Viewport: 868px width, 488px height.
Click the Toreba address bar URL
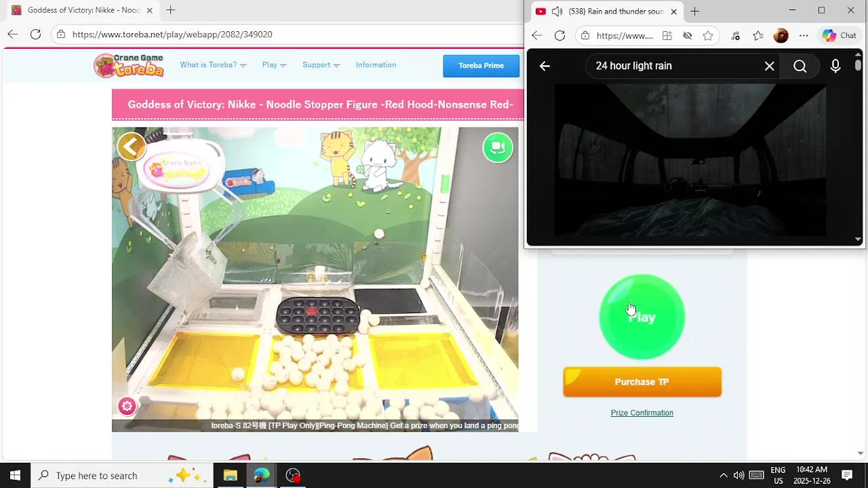[x=172, y=35]
